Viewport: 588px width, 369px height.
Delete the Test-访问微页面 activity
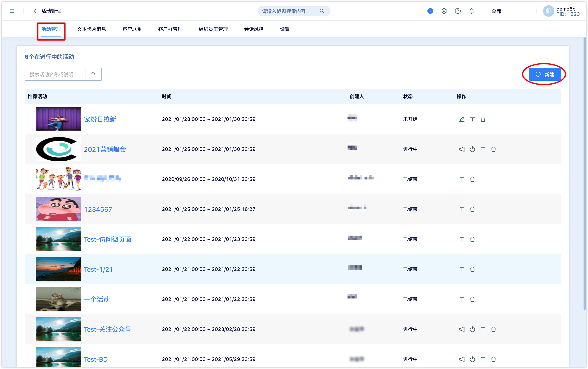pos(472,239)
